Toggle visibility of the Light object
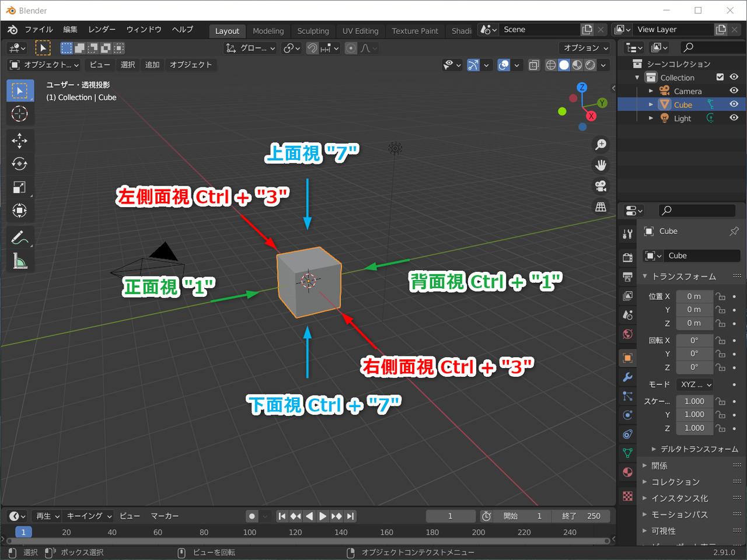 pos(734,118)
